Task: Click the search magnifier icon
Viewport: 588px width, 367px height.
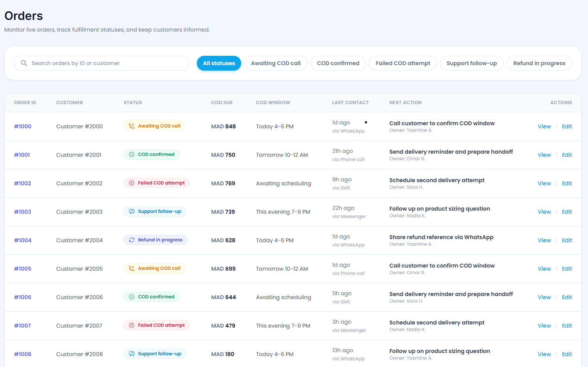Action: [x=24, y=63]
